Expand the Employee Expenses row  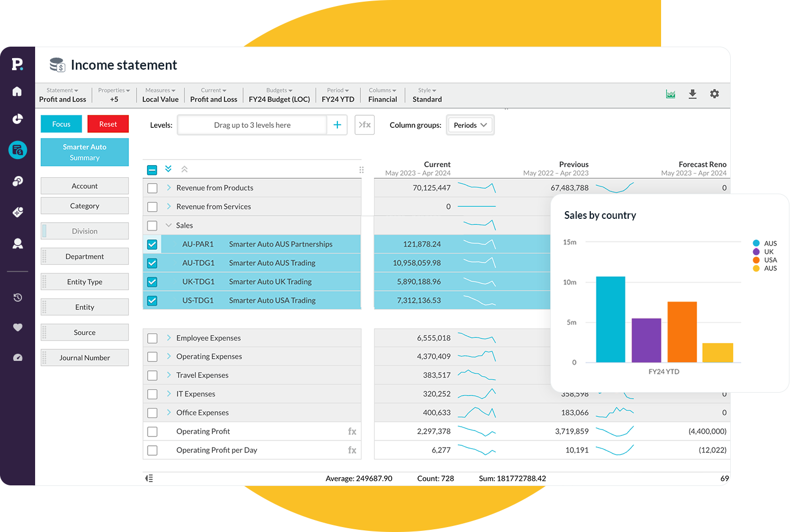pos(168,338)
